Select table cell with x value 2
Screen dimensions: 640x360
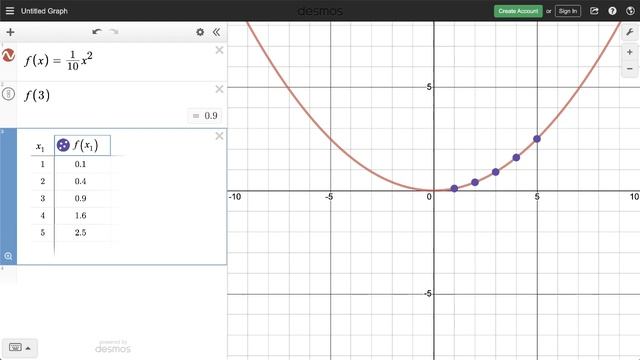[x=42, y=181]
